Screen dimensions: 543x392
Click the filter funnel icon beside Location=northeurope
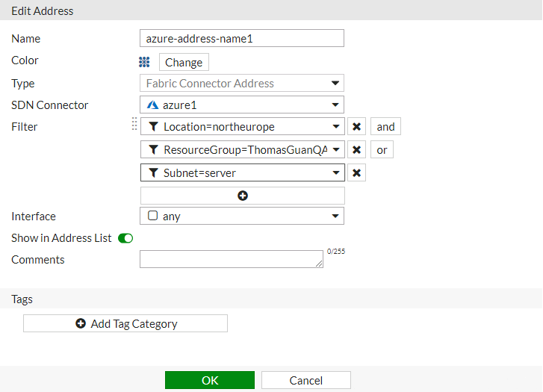[x=154, y=127]
